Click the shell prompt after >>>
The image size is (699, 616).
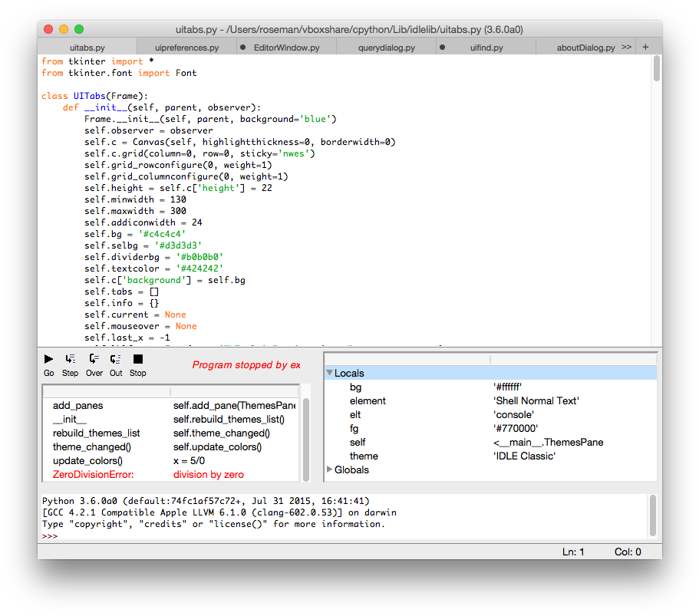tap(65, 535)
